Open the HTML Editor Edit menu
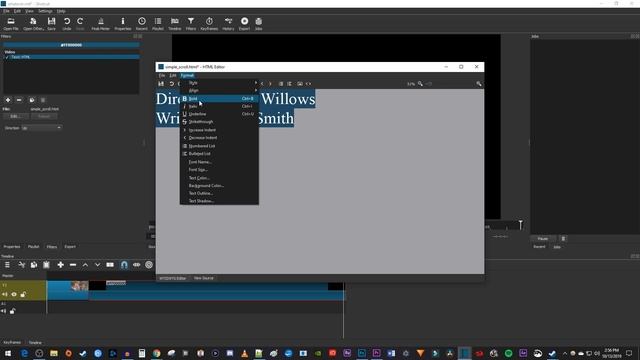Viewport: 640px width, 360px height. pyautogui.click(x=173, y=76)
